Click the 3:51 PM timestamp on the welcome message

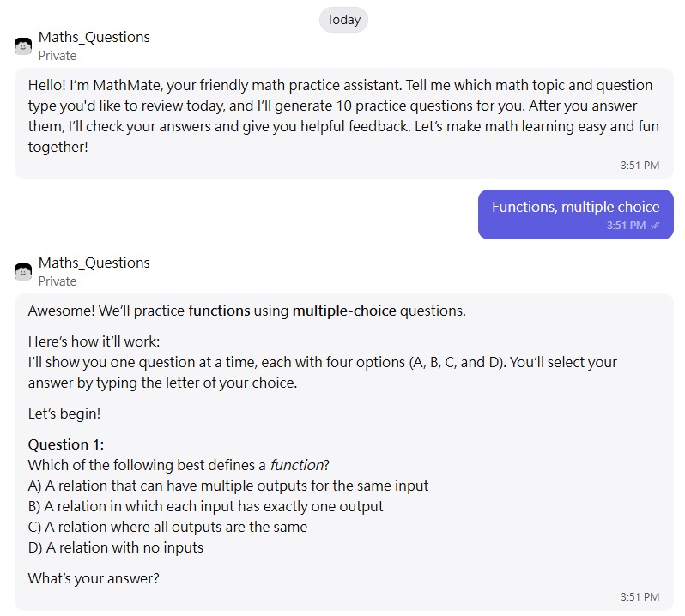pos(640,165)
